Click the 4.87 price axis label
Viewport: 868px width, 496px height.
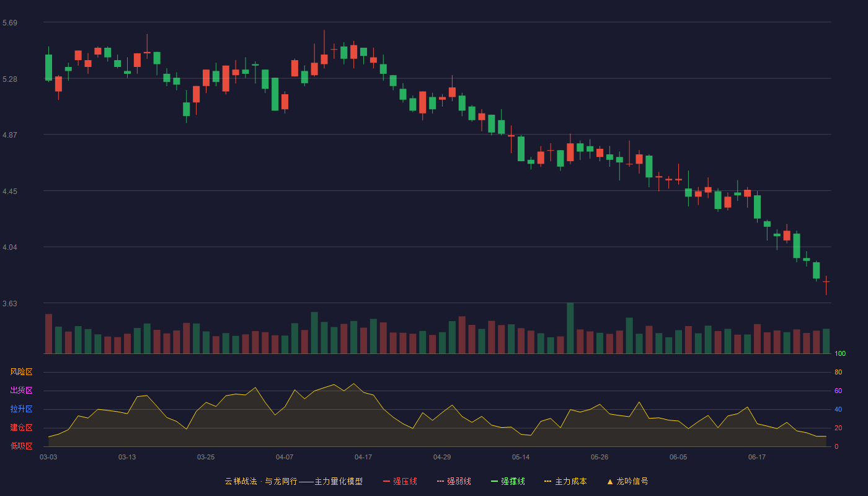[10, 135]
